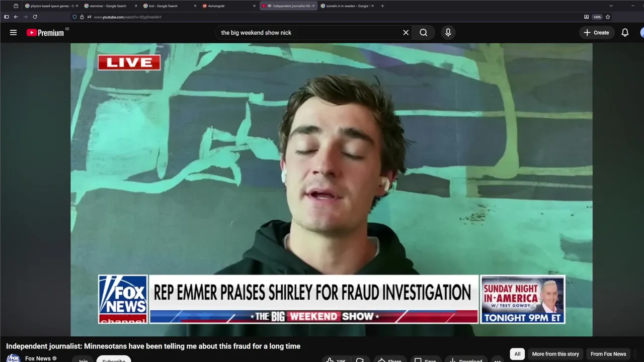Image resolution: width=644 pixels, height=362 pixels.
Task: Select the More from this story chip
Action: tap(555, 354)
